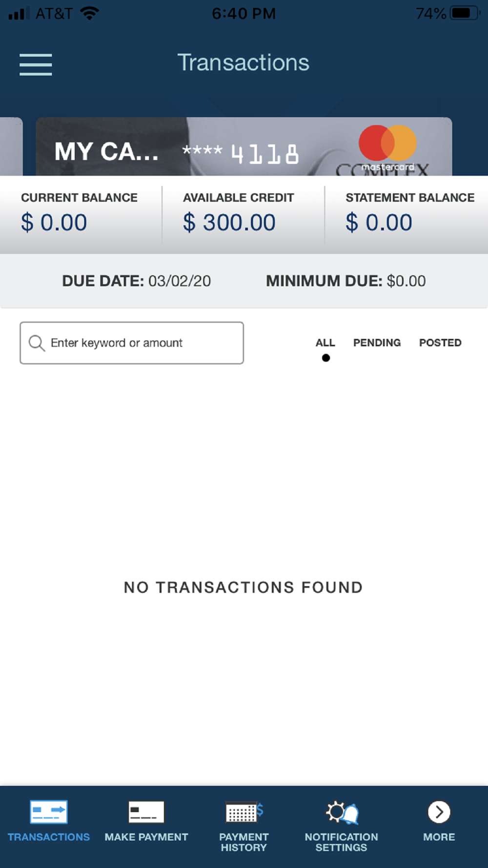Viewport: 488px width, 868px height.
Task: Click the keyword or amount search field
Action: (x=132, y=343)
